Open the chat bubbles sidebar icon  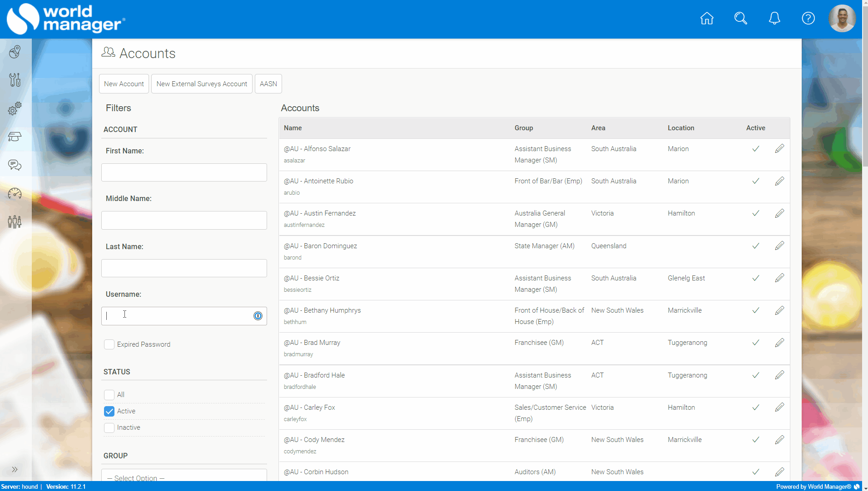tap(15, 165)
